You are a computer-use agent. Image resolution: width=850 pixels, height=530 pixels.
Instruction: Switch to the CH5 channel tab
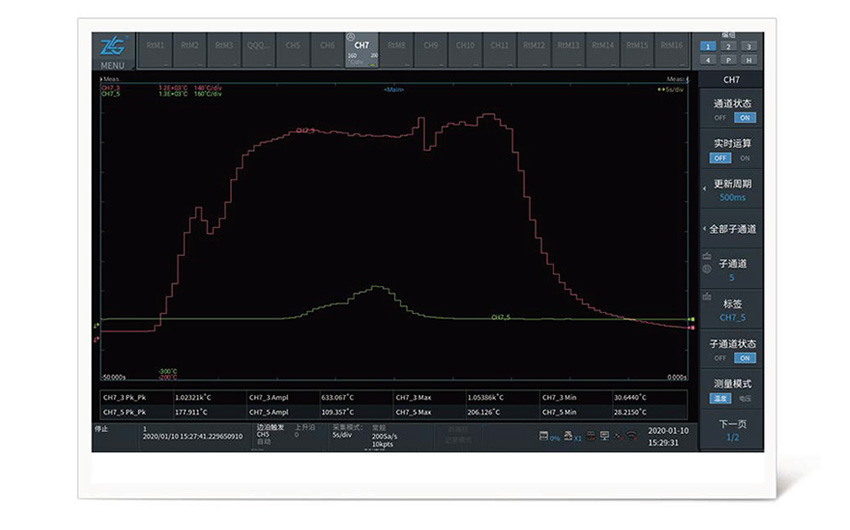pyautogui.click(x=293, y=50)
